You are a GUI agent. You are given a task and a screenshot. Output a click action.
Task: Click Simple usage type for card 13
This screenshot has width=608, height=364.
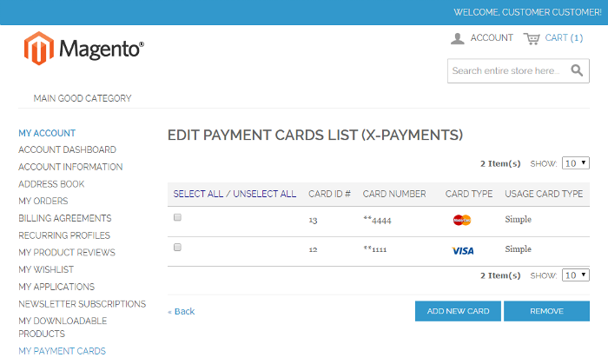tap(518, 220)
